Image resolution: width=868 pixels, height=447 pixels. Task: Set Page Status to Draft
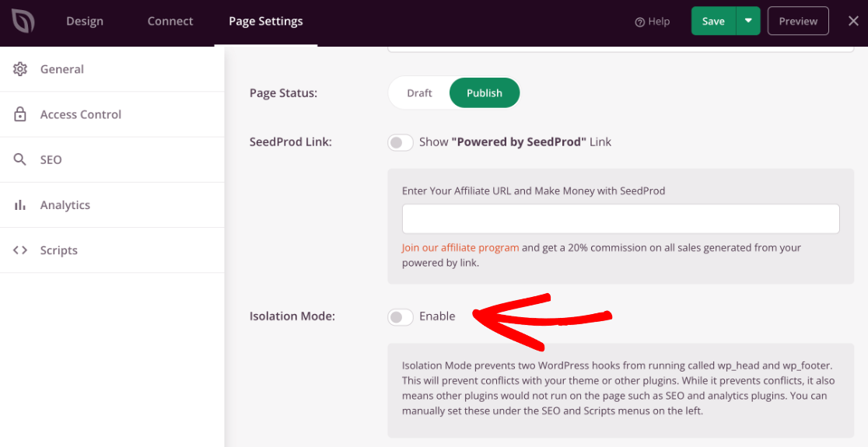[419, 93]
